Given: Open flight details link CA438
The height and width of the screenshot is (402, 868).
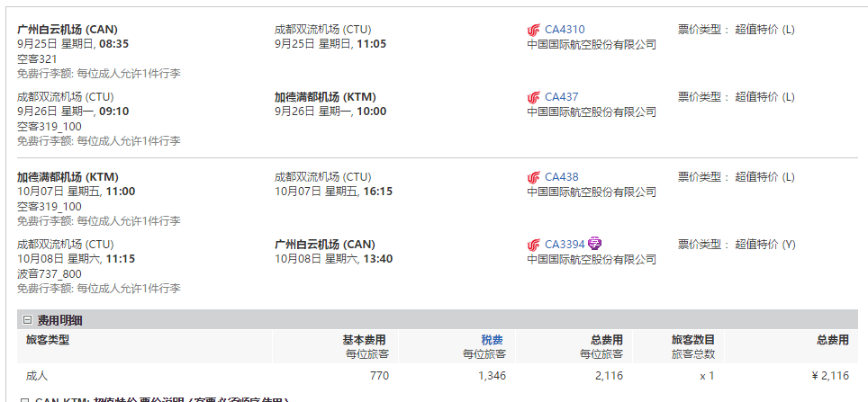Looking at the screenshot, I should pos(561,177).
